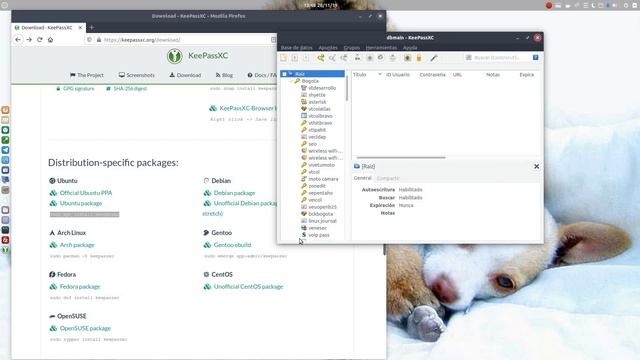
Task: Select the asterisk group
Action: pos(317,102)
